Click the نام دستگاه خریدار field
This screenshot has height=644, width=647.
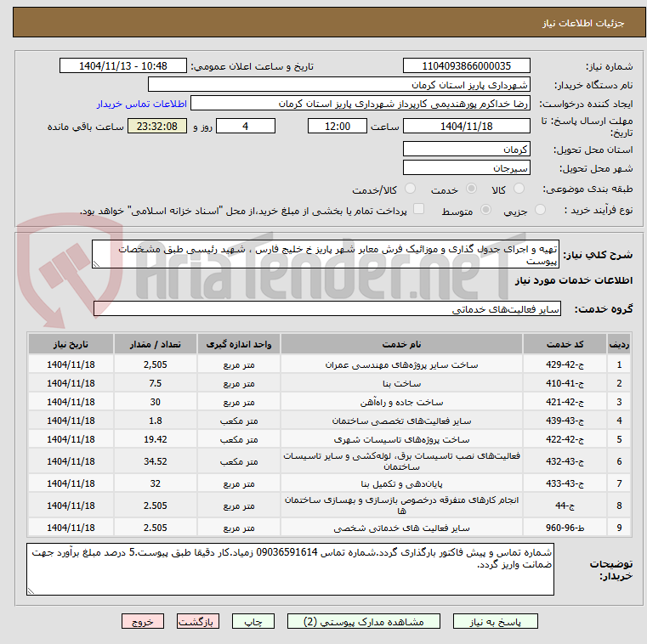pos(339,85)
